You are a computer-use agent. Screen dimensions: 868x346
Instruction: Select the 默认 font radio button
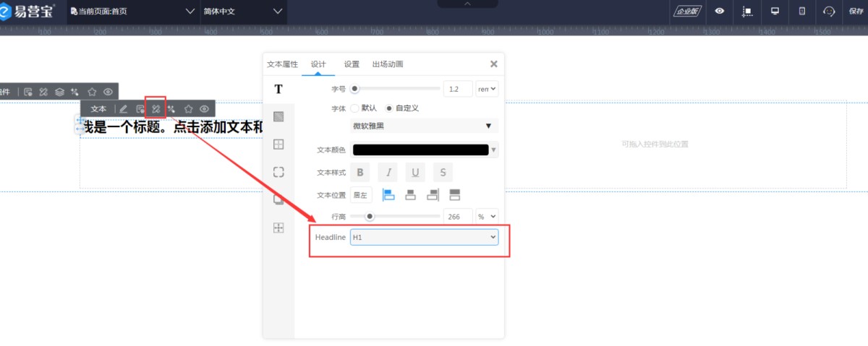pos(355,108)
